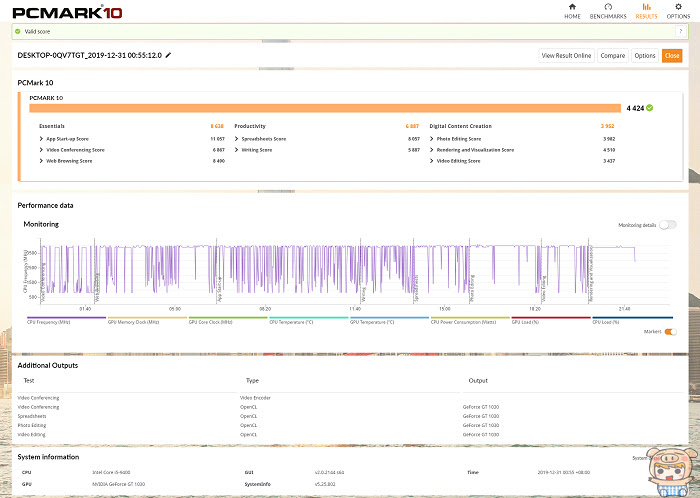Click the Options button next to Compare

point(645,56)
